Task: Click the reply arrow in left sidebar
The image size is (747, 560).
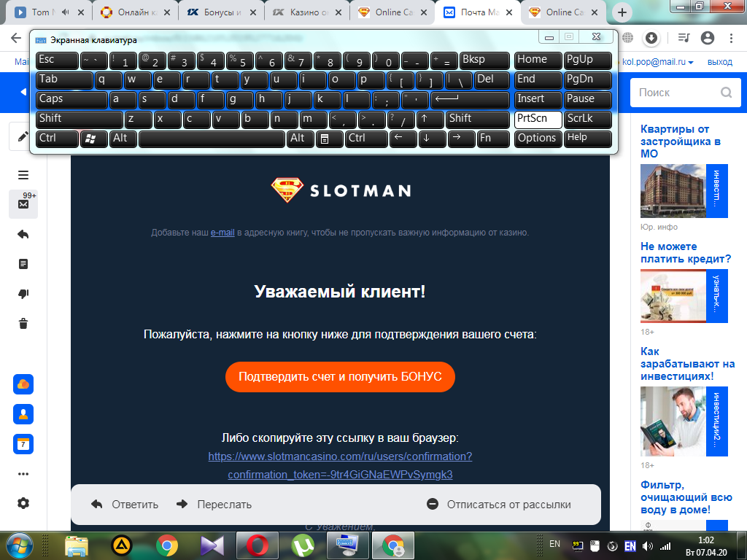Action: point(23,234)
